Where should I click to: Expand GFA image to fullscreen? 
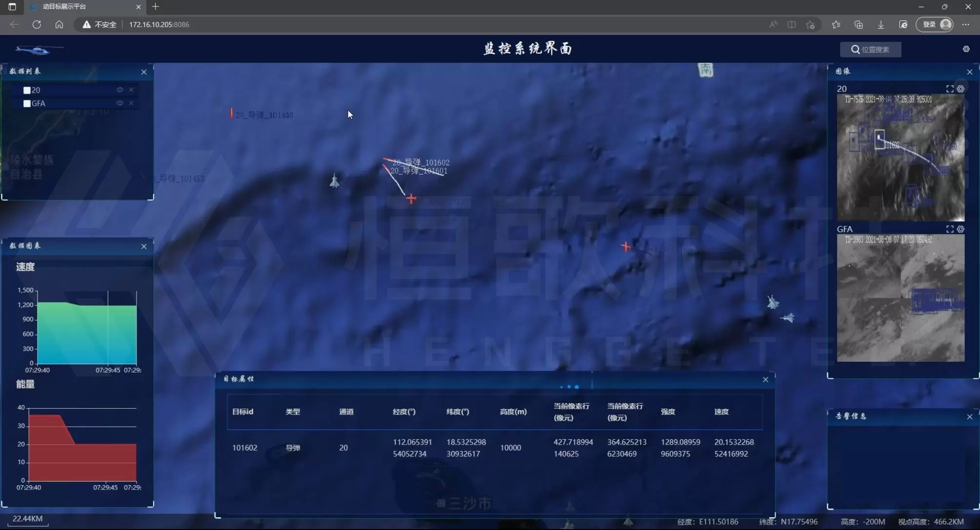pyautogui.click(x=950, y=229)
